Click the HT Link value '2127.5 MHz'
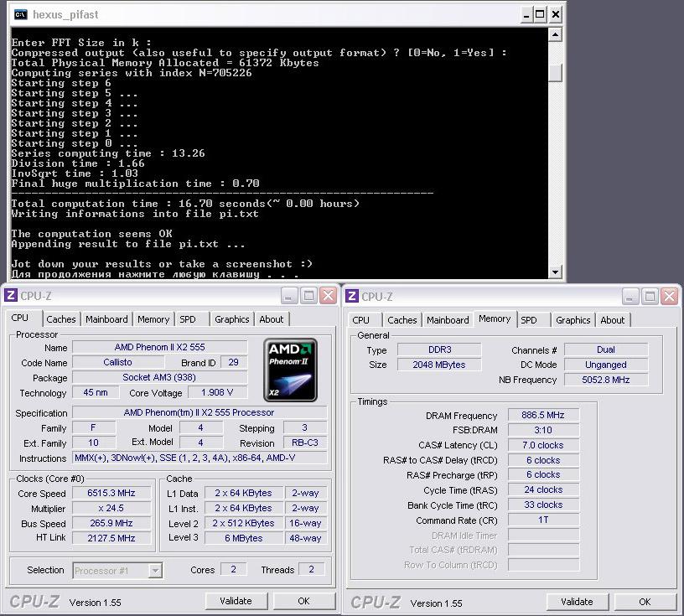This screenshot has height=616, width=684. pos(111,538)
